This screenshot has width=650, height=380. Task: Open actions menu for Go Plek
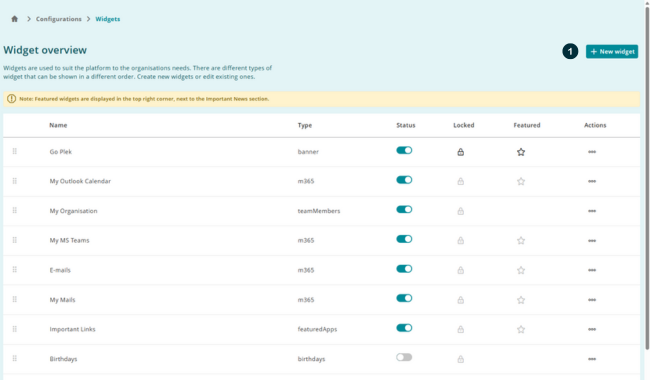coord(592,152)
